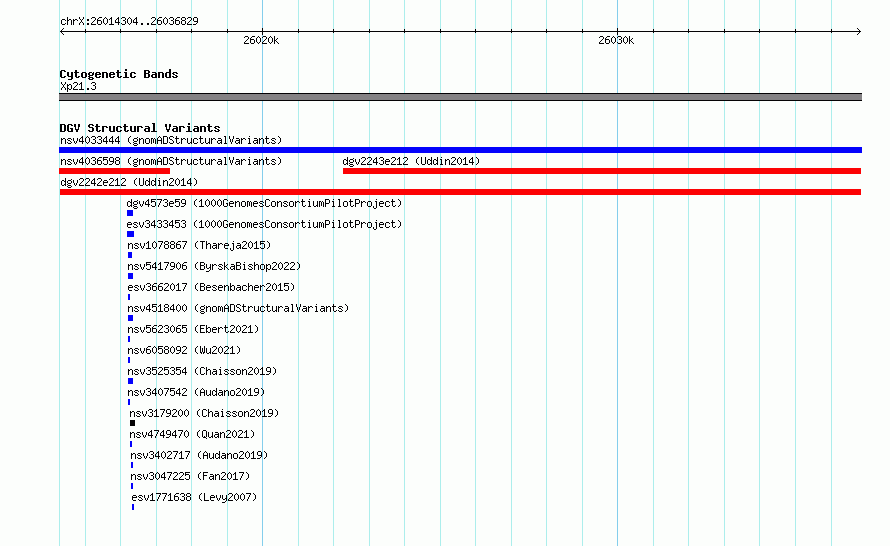Click the thin blue glyph under esv1771638

click(133, 507)
